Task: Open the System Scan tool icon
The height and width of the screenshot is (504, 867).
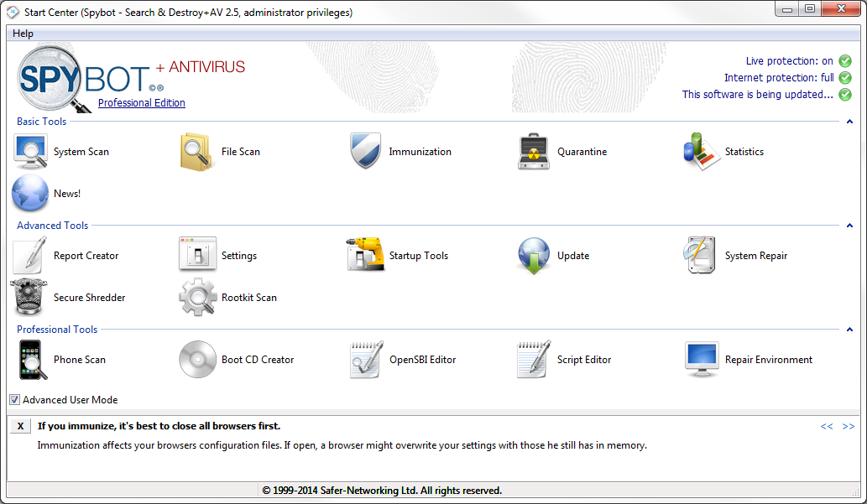Action: tap(30, 152)
